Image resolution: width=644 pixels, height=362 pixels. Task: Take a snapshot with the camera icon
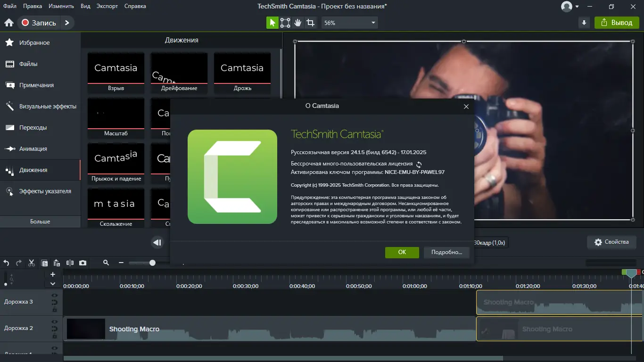pyautogui.click(x=83, y=263)
